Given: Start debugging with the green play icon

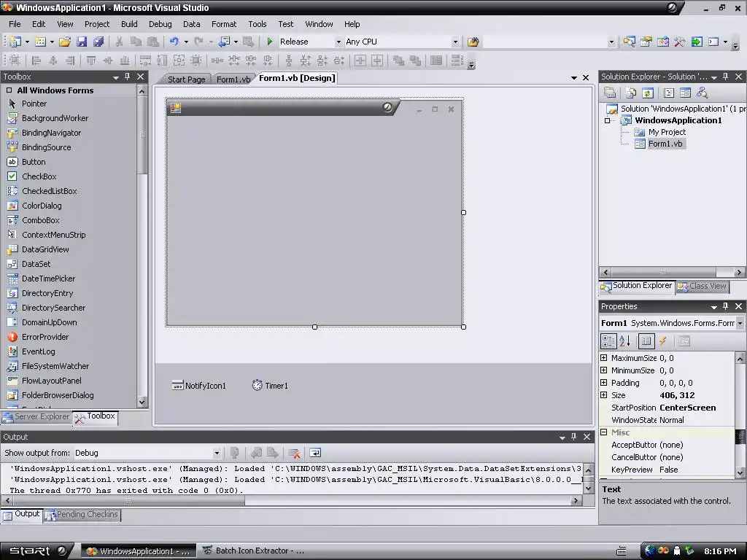Looking at the screenshot, I should (x=270, y=42).
